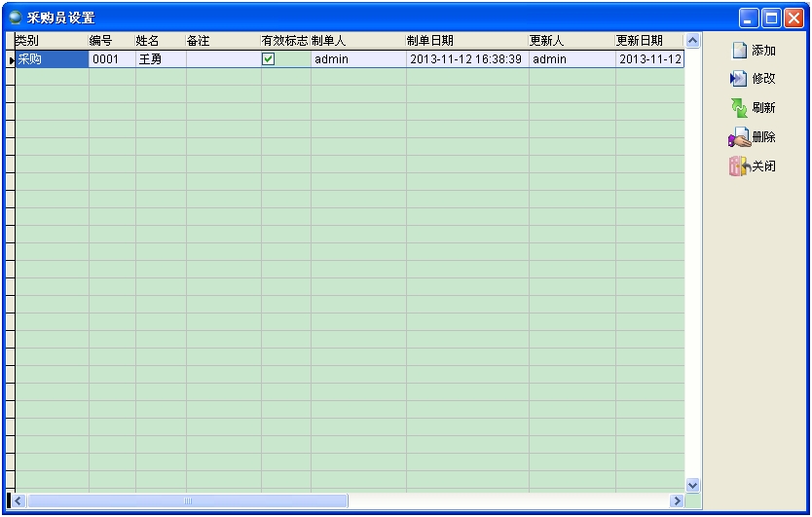Toggle the 有效标志 checkbox for 王勇
The height and width of the screenshot is (517, 812).
click(269, 59)
